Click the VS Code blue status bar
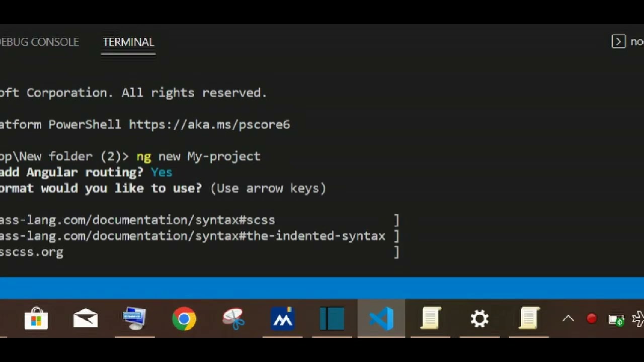Viewport: 644px width, 362px height. 322,288
